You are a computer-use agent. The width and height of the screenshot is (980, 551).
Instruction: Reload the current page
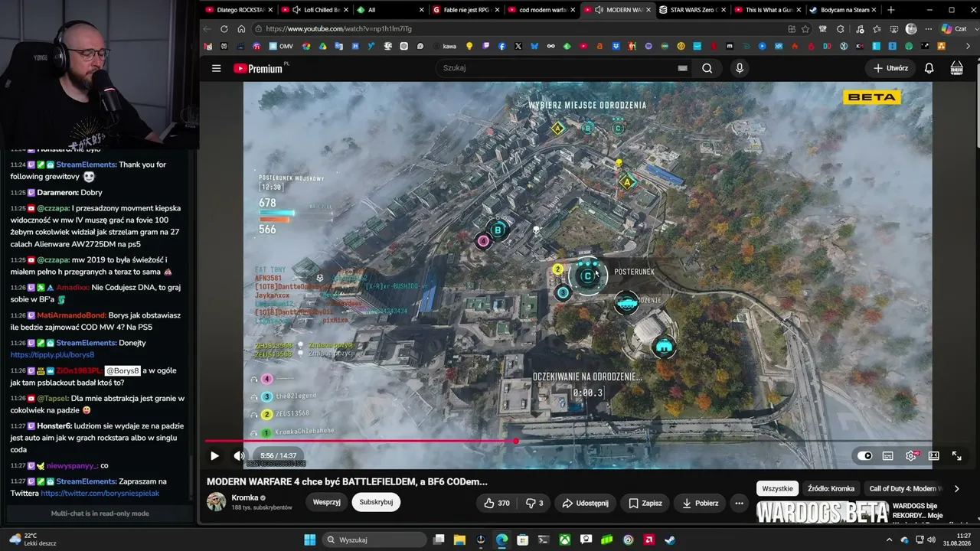(x=224, y=29)
